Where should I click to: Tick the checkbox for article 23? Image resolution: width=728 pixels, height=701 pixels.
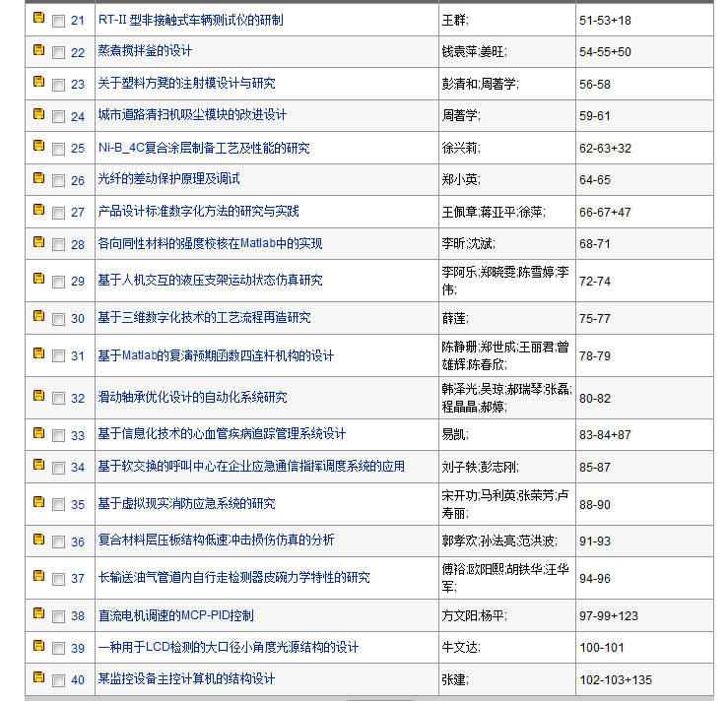(x=58, y=85)
